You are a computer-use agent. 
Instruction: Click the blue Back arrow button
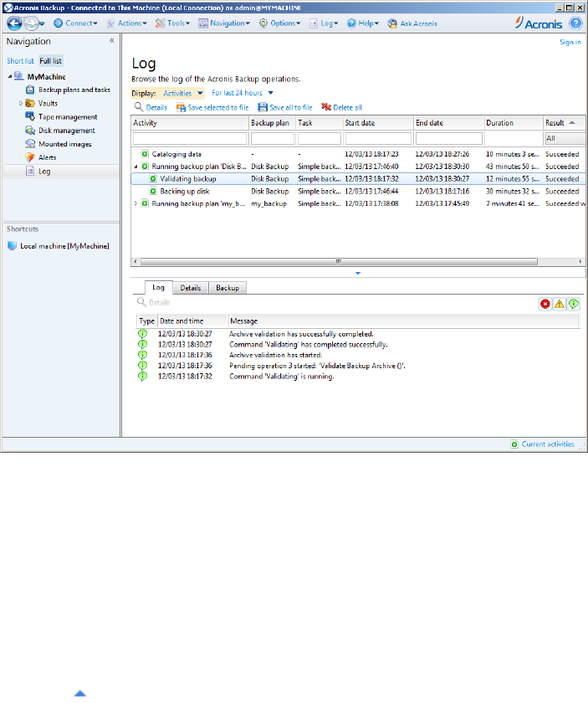[x=14, y=23]
